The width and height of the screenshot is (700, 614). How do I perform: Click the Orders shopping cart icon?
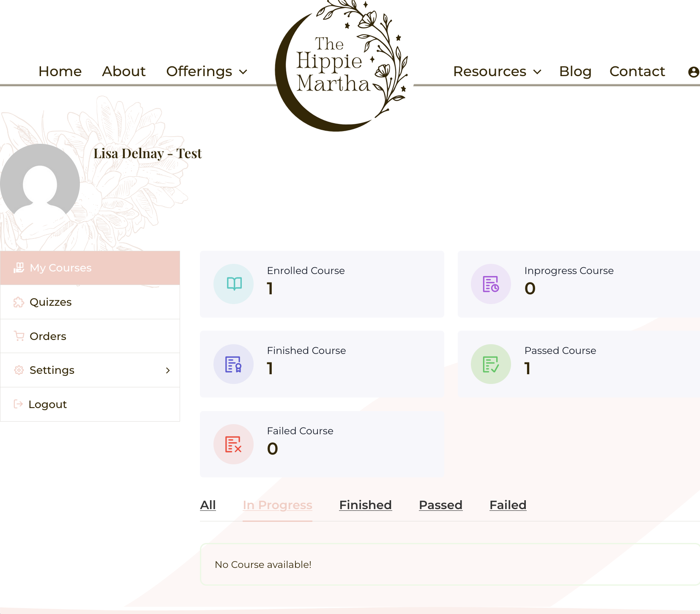coord(19,336)
